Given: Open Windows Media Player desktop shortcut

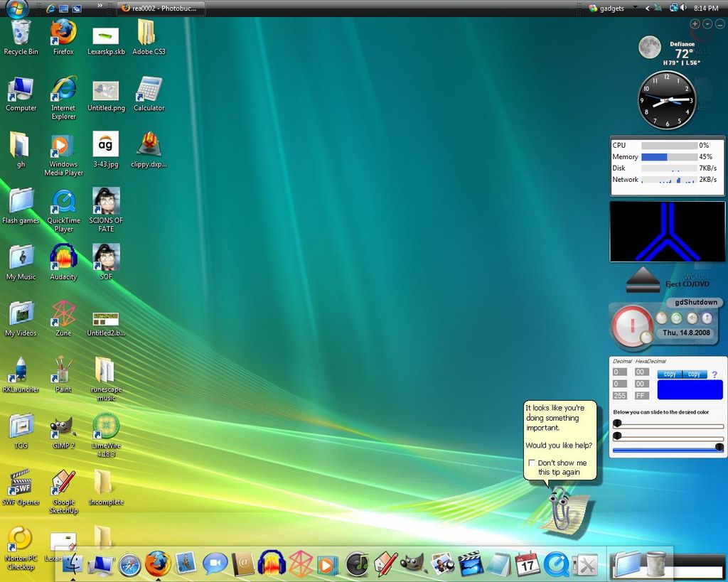Looking at the screenshot, I should click(63, 155).
